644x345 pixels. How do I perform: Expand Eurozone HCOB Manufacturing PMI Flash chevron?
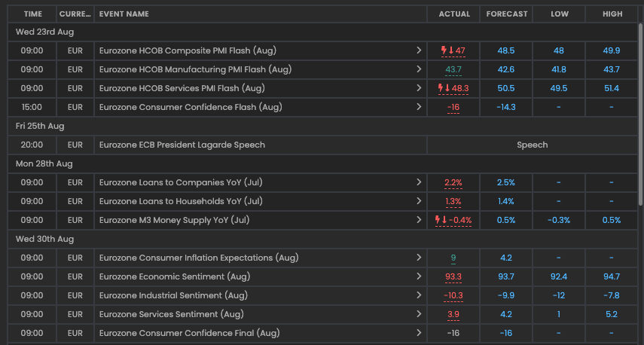419,69
